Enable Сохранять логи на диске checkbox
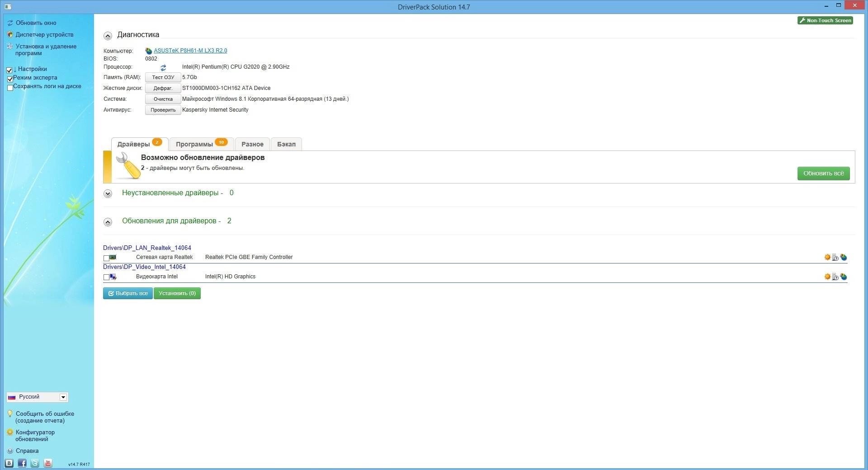Screen dimensions: 868x470 pyautogui.click(x=10, y=88)
